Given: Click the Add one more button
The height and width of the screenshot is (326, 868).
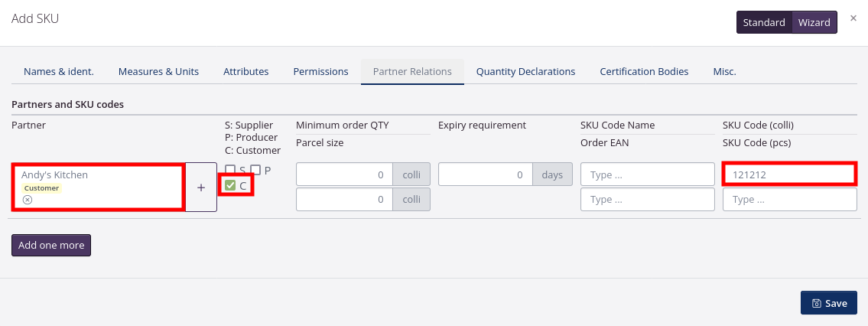Looking at the screenshot, I should pos(51,246).
